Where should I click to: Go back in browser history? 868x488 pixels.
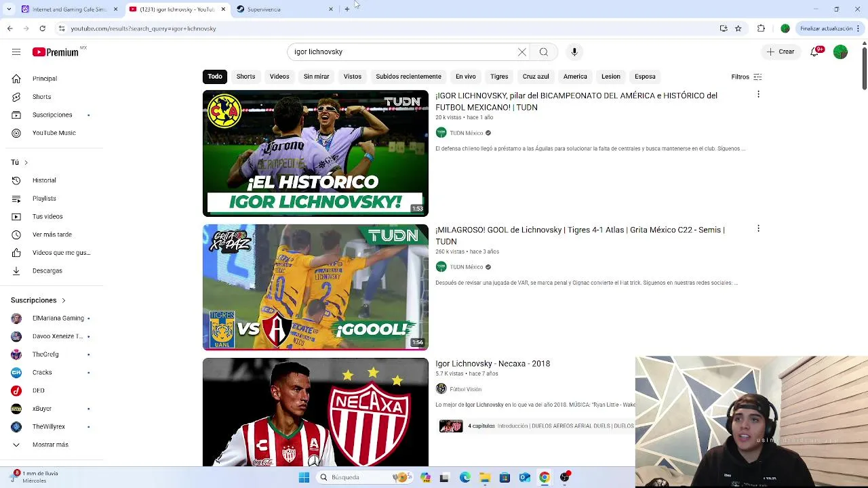(9, 28)
